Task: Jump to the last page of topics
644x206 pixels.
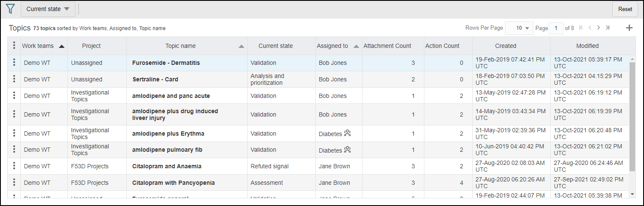Action: pyautogui.click(x=608, y=28)
